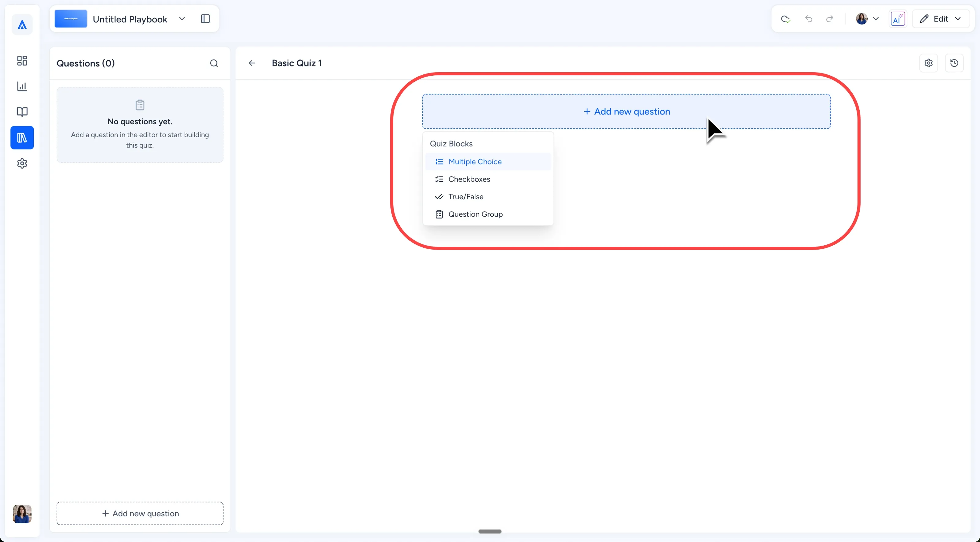Viewport: 980px width, 542px height.
Task: Select the highlighted library icon in sidebar
Action: coord(22,138)
